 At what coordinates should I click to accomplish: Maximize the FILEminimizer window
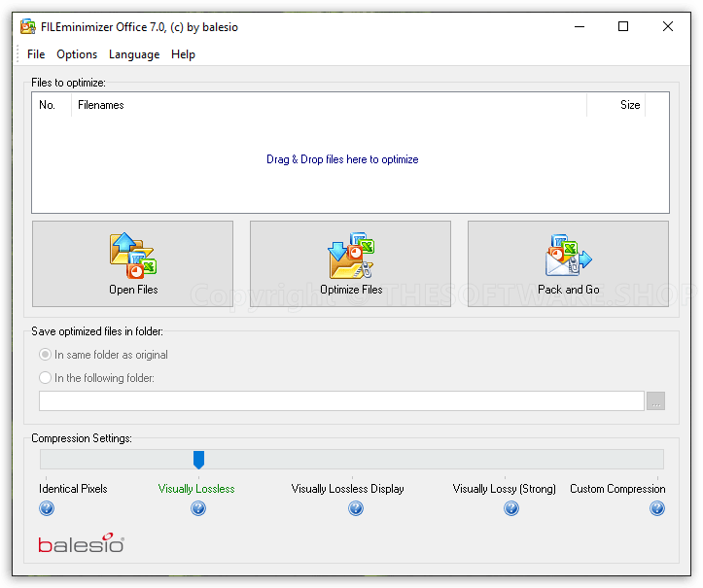click(623, 27)
